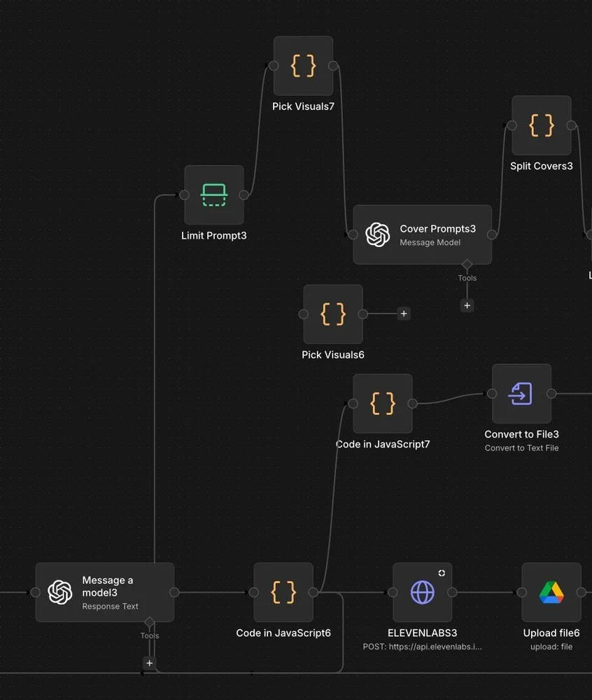
Task: Click the output port of Message a model3
Action: (x=174, y=592)
